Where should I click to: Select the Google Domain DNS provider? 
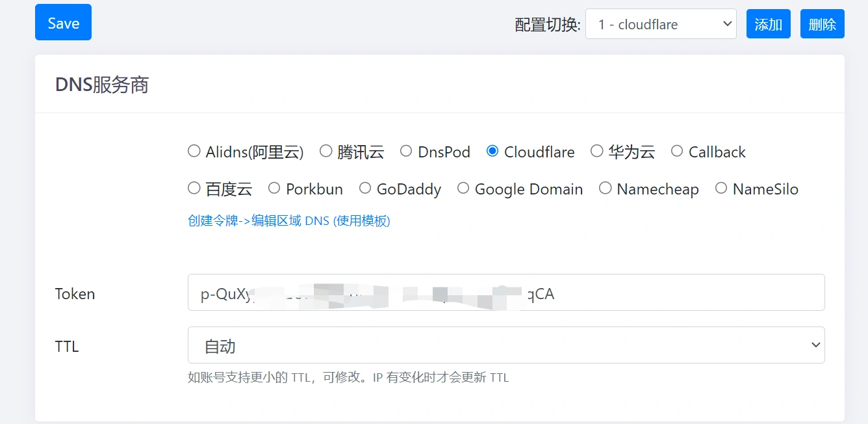click(x=463, y=188)
